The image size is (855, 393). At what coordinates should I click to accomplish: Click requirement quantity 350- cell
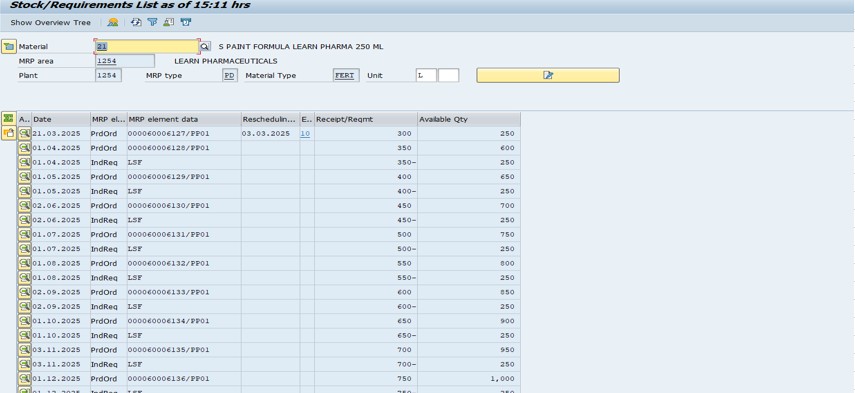point(366,162)
